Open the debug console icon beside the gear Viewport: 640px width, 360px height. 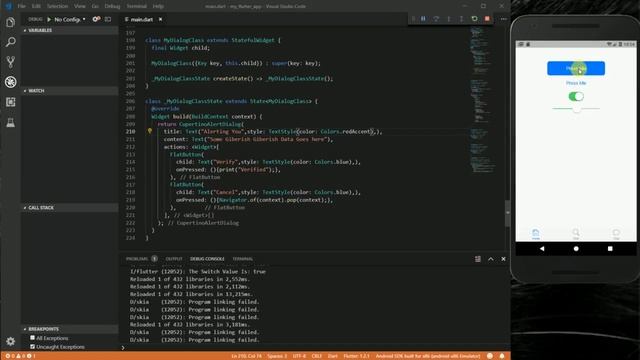coord(108,19)
